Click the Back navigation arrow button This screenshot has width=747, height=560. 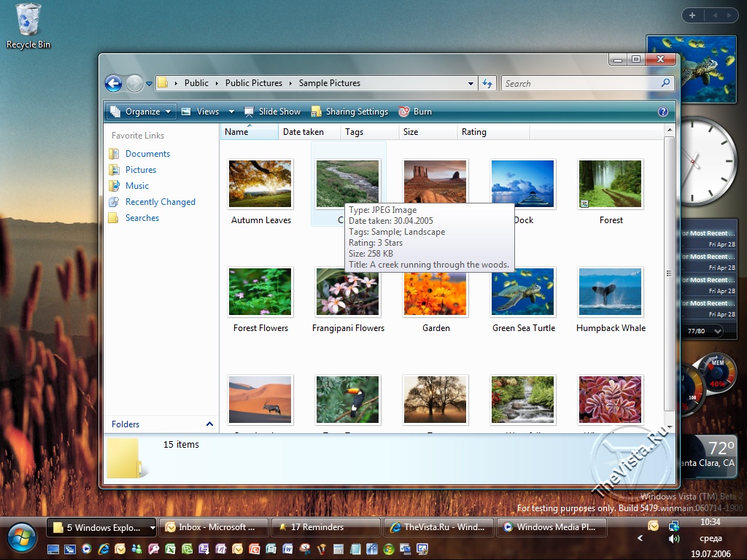pyautogui.click(x=113, y=84)
